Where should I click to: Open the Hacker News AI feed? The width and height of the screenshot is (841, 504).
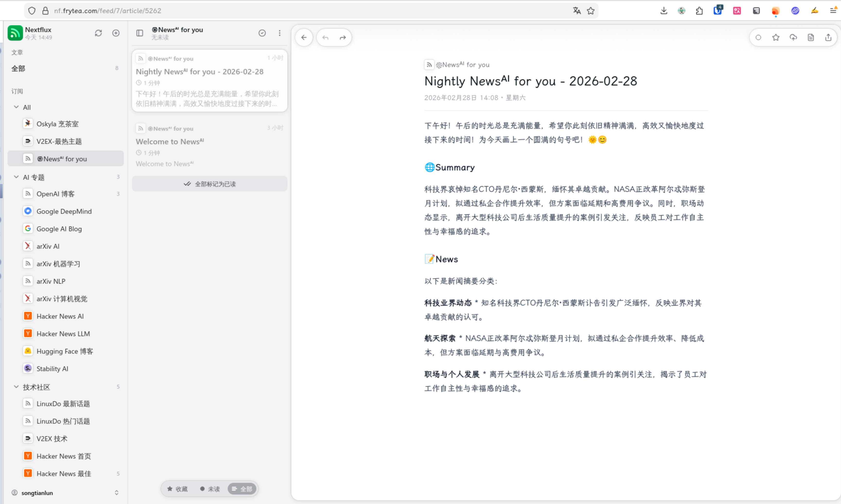60,316
